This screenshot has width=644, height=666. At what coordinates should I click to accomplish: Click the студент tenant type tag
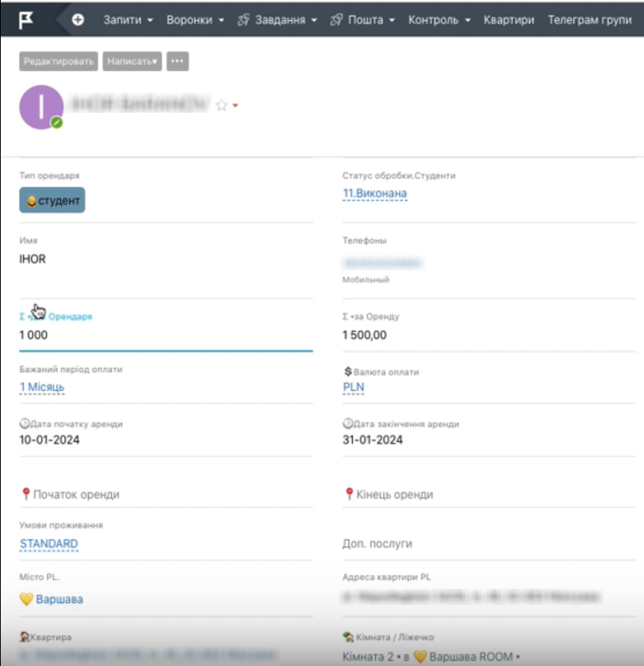pos(52,200)
